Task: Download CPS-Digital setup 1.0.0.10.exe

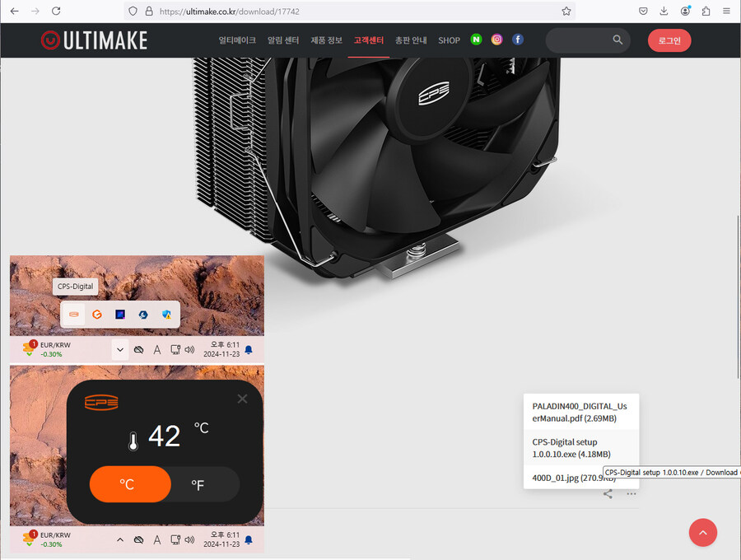Action: tap(571, 448)
